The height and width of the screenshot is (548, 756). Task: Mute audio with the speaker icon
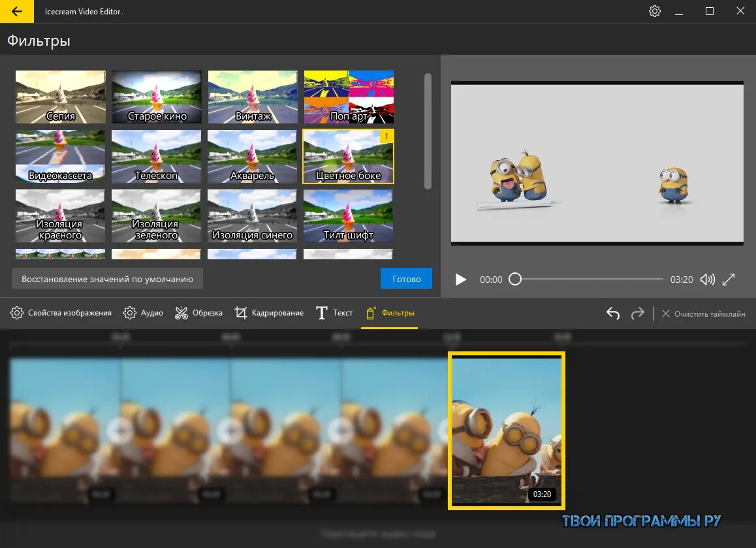pyautogui.click(x=707, y=280)
